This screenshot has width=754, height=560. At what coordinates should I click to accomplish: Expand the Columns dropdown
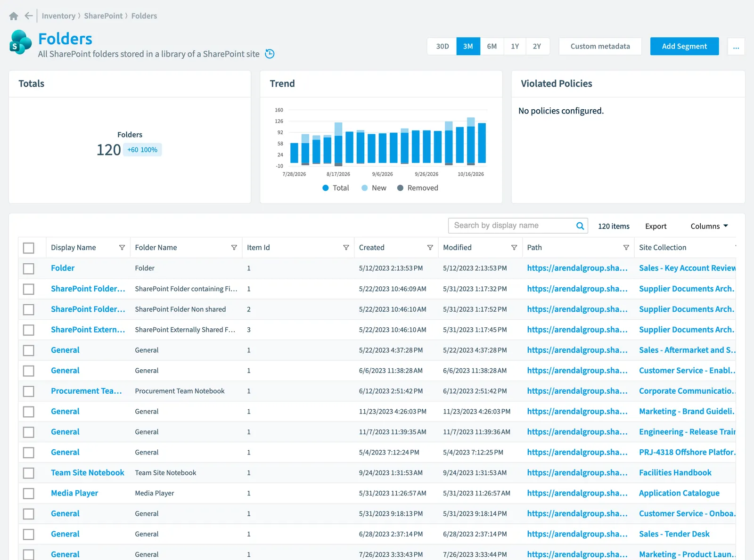coord(709,226)
